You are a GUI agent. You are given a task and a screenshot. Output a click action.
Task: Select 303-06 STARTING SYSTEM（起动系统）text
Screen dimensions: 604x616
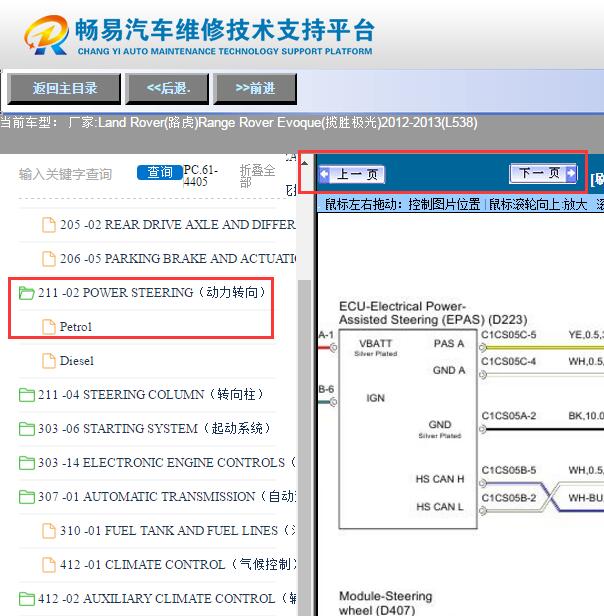click(155, 428)
